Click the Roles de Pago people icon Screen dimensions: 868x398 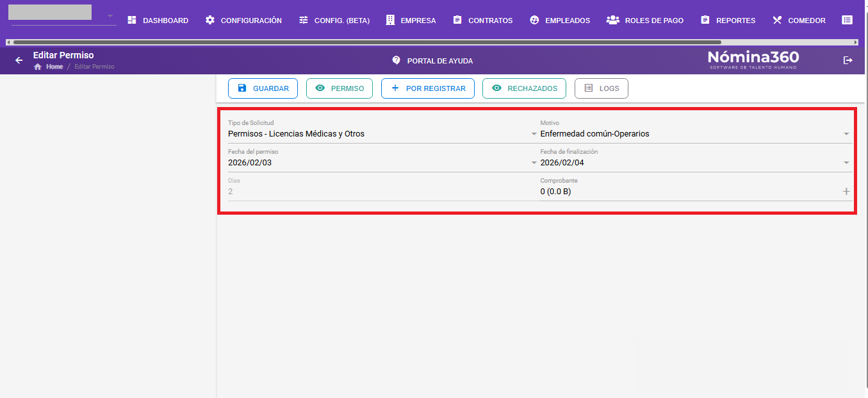point(612,20)
